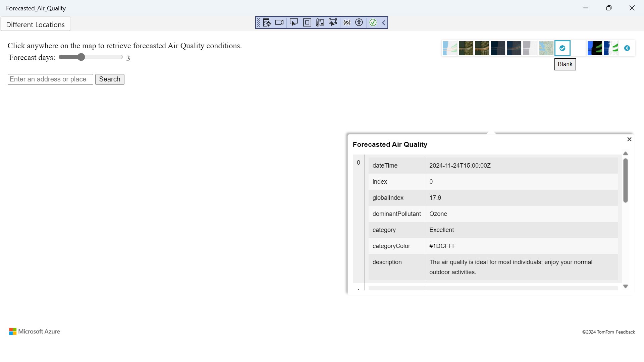Collapse map style picker with blue arrow
This screenshot has width=644, height=362.
pyautogui.click(x=627, y=48)
